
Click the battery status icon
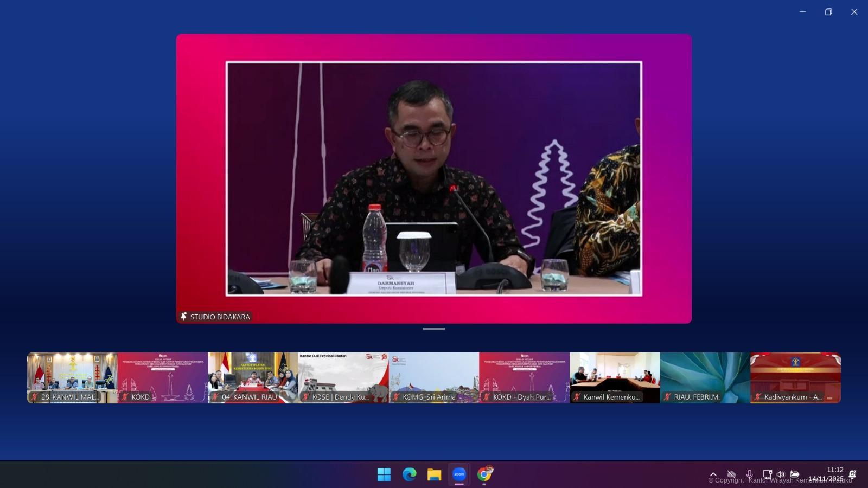pyautogui.click(x=795, y=474)
